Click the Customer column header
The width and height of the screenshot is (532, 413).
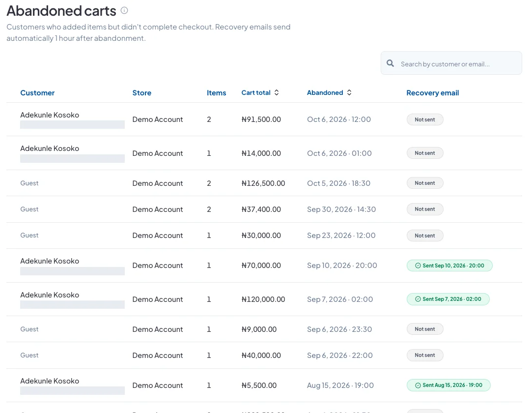[x=37, y=93]
